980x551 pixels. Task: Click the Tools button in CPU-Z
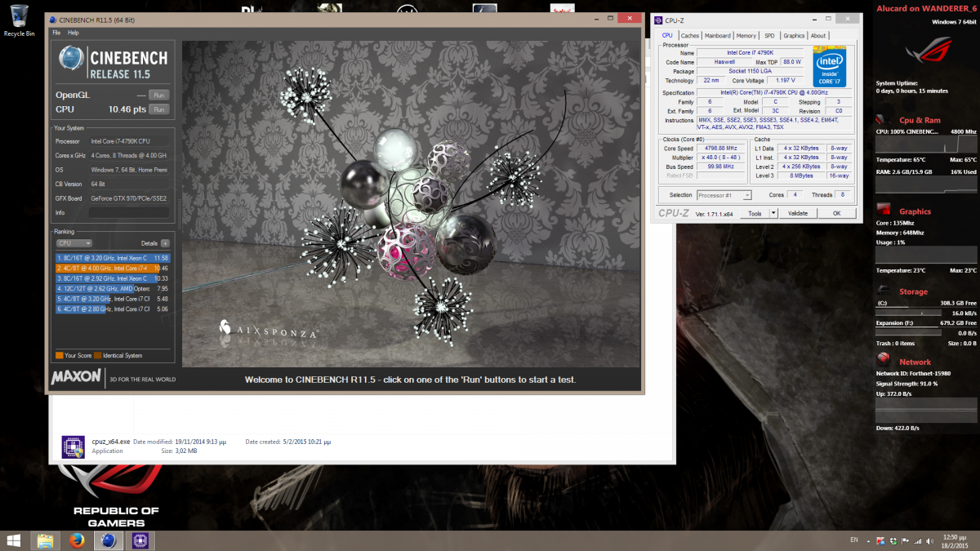[755, 213]
